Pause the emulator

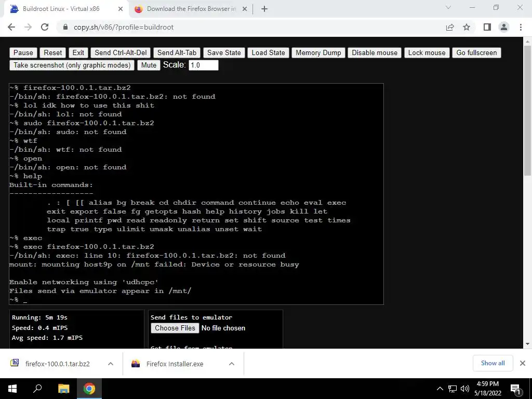tap(23, 52)
